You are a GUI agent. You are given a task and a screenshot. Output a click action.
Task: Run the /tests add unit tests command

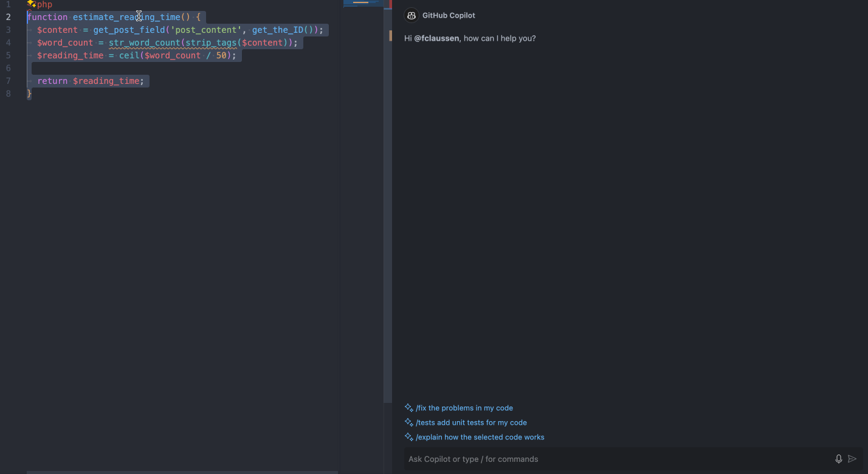point(472,422)
